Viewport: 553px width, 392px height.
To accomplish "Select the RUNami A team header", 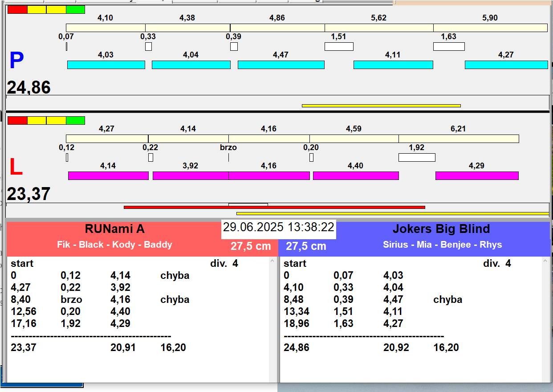I will [x=115, y=229].
